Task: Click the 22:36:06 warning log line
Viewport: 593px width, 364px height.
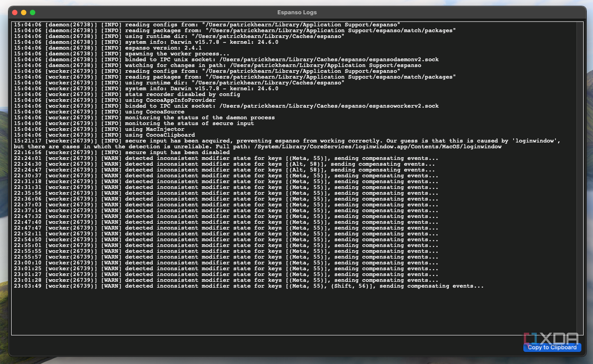Action: pyautogui.click(x=226, y=199)
